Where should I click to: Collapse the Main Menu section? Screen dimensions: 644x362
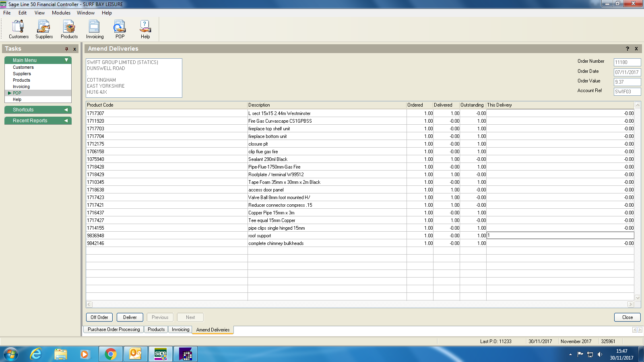66,60
